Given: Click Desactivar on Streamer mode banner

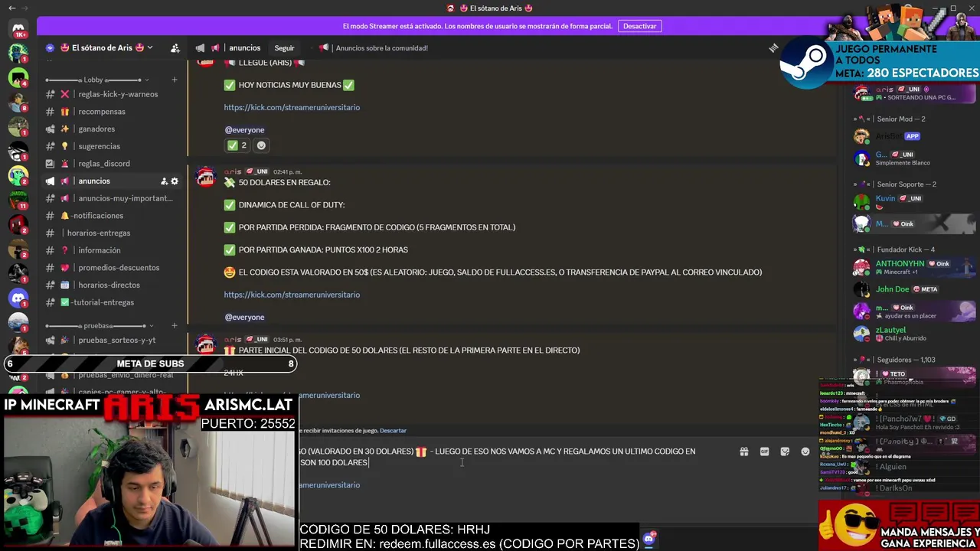Looking at the screenshot, I should pos(639,26).
